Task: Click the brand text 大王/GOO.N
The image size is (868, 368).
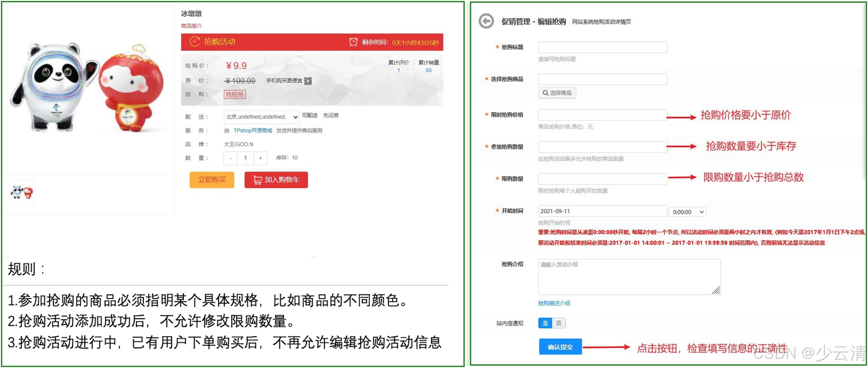Action: pos(238,144)
